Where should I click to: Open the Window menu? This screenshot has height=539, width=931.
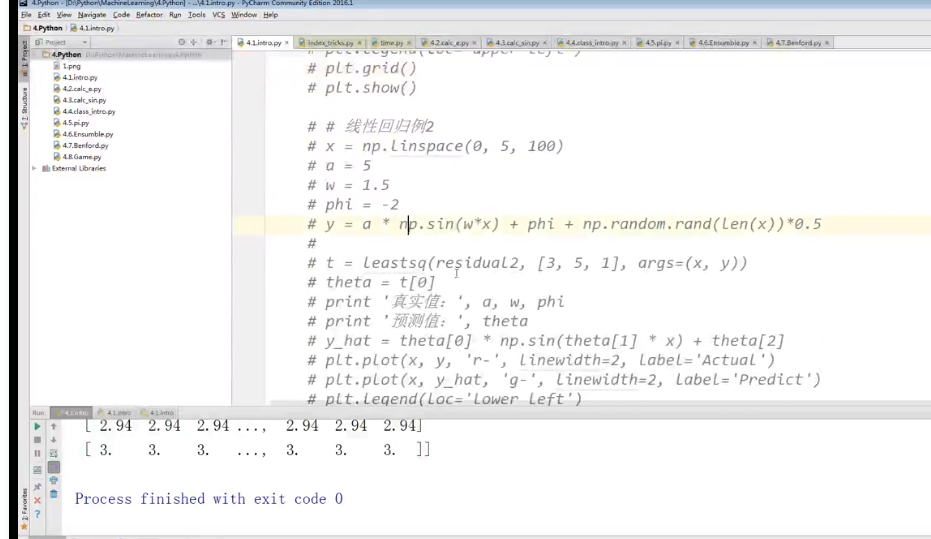[x=244, y=15]
